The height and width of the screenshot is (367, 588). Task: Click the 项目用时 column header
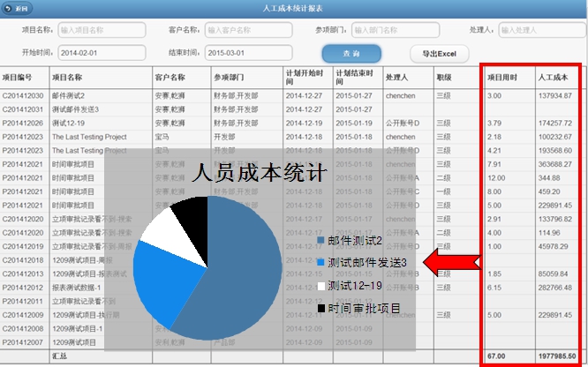(x=503, y=77)
